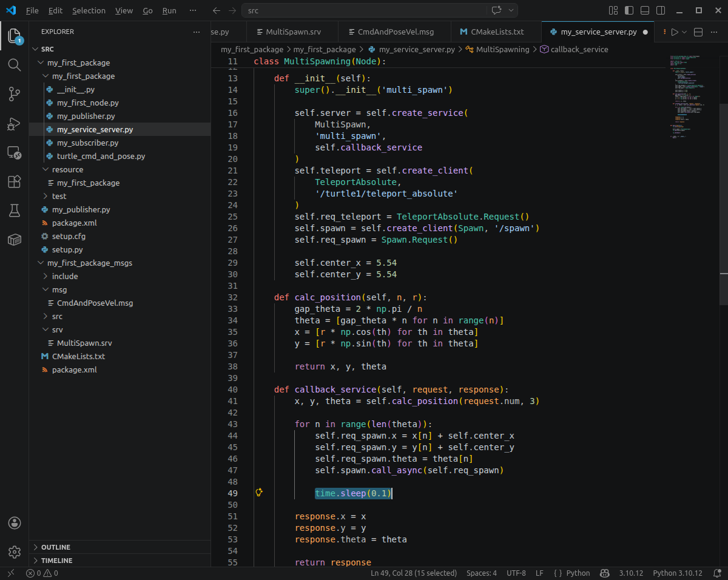
Task: Close unsaved my_service_server.py tab dot
Action: pyautogui.click(x=645, y=32)
